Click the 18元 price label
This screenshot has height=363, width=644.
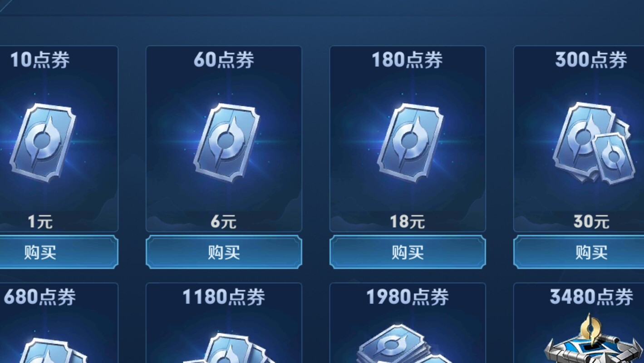coord(408,222)
